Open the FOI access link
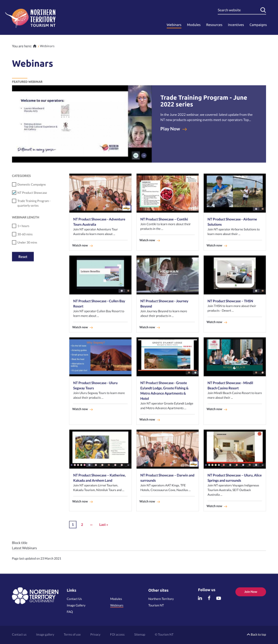 click(117, 634)
